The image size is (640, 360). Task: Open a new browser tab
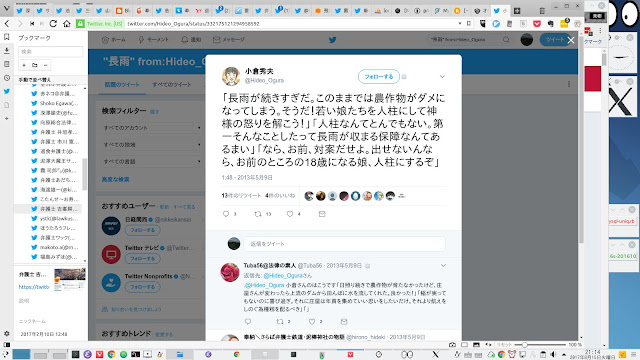[x=517, y=11]
